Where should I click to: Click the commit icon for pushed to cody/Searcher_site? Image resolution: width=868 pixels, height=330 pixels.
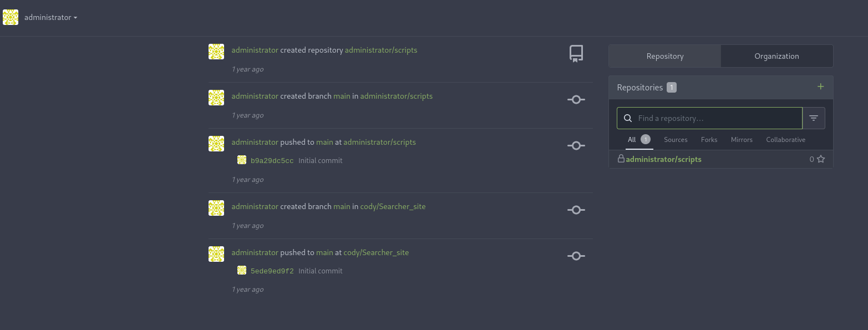576,256
